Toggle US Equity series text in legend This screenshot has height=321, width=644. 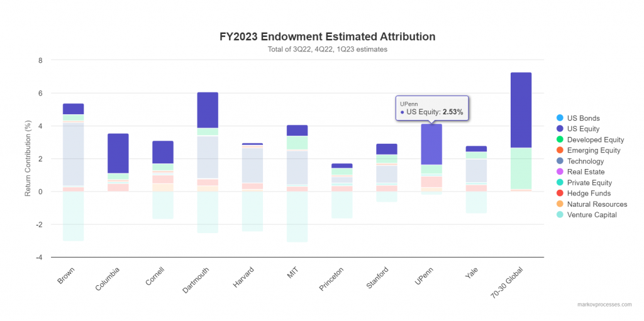(584, 129)
